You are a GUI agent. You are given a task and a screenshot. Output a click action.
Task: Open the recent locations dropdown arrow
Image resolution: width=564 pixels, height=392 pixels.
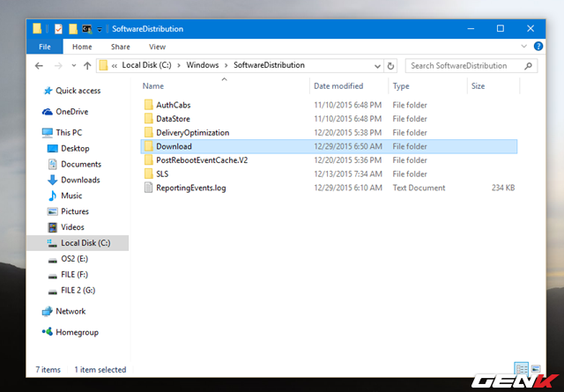(73, 65)
